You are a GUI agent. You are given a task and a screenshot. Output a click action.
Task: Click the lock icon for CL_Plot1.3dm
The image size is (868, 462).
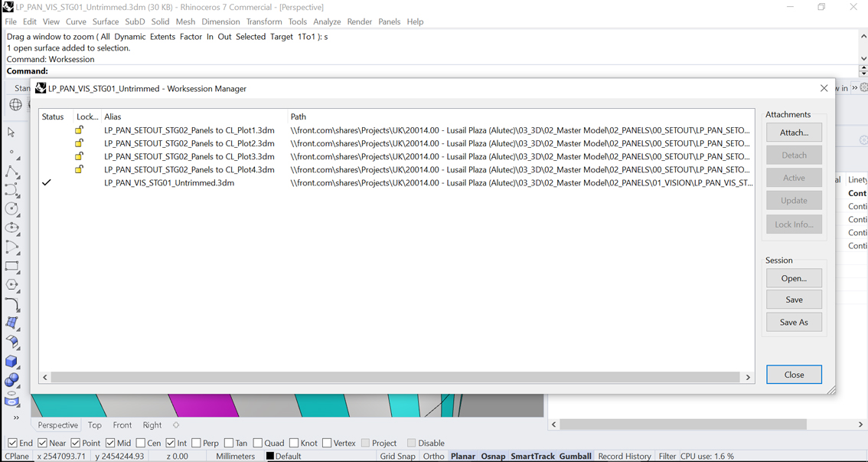click(x=79, y=130)
